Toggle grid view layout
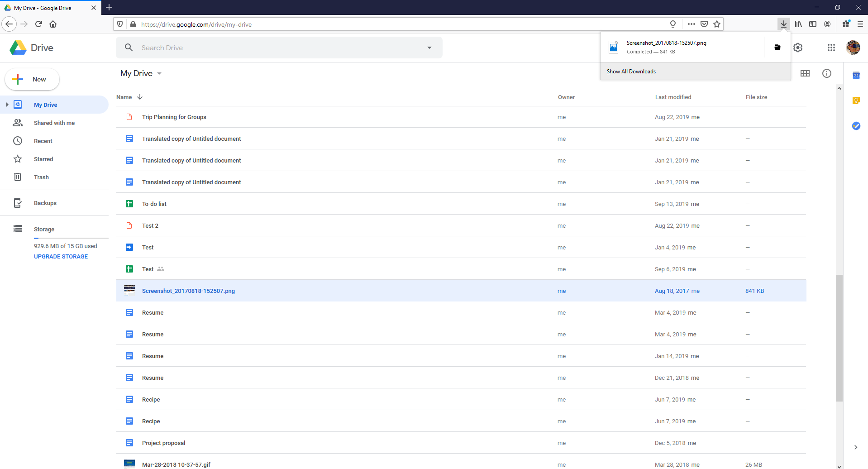The height and width of the screenshot is (469, 868). (x=806, y=73)
